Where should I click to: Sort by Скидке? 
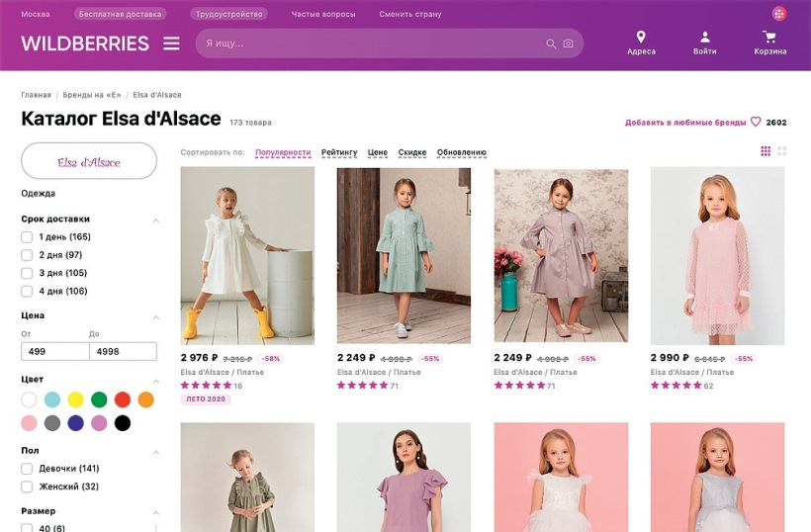coord(412,152)
